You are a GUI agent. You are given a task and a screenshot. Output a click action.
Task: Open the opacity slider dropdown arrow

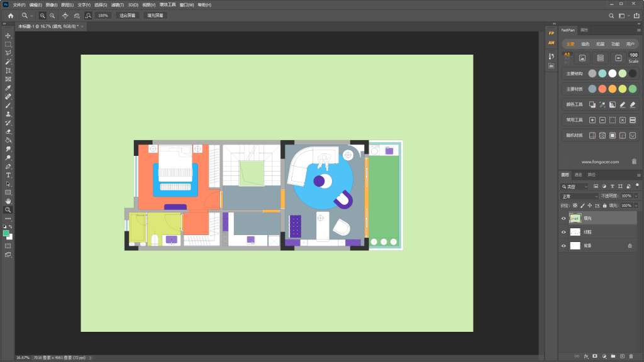[636, 196]
